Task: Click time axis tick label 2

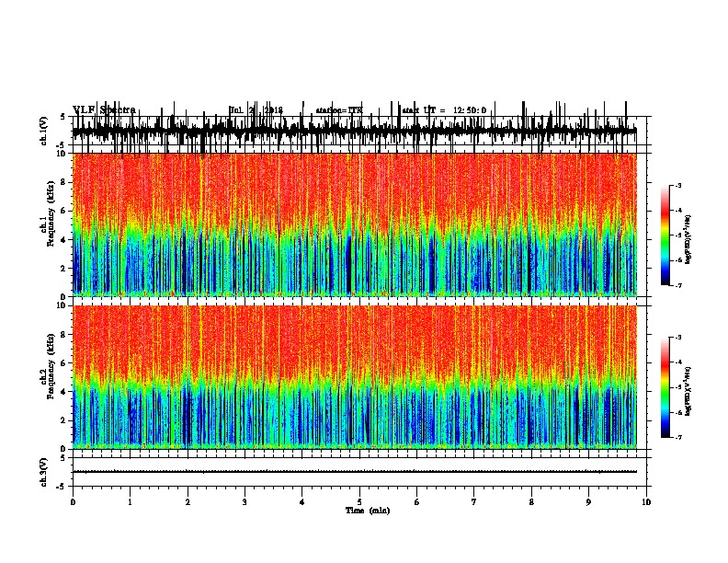Action: click(188, 502)
